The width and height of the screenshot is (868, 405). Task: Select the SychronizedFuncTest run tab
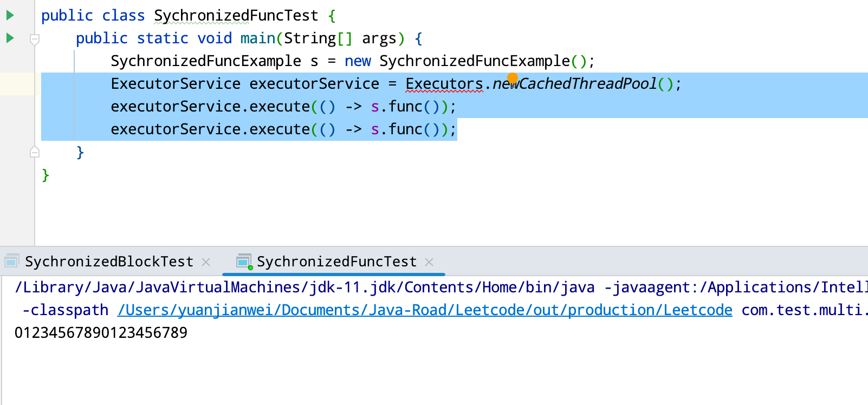tap(336, 262)
